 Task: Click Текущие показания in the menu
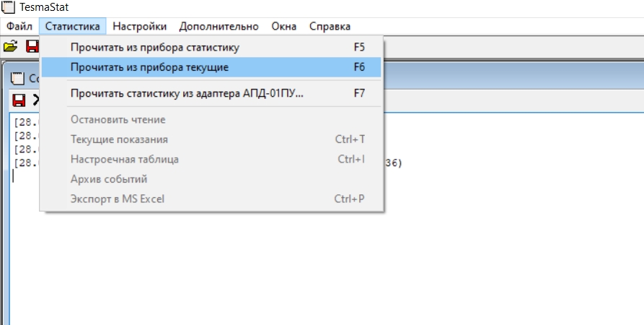point(211,139)
